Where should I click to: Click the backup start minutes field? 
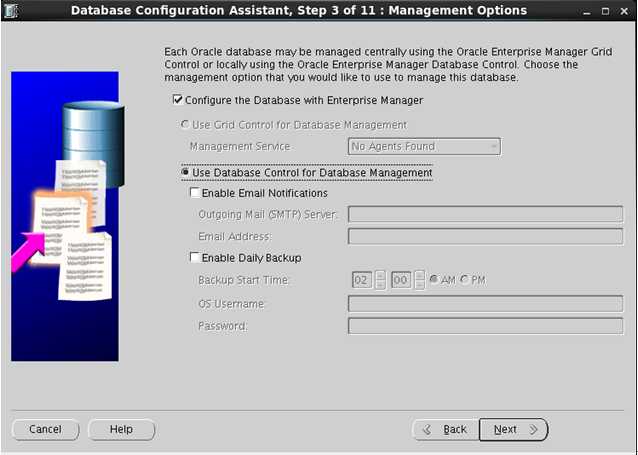(x=401, y=280)
